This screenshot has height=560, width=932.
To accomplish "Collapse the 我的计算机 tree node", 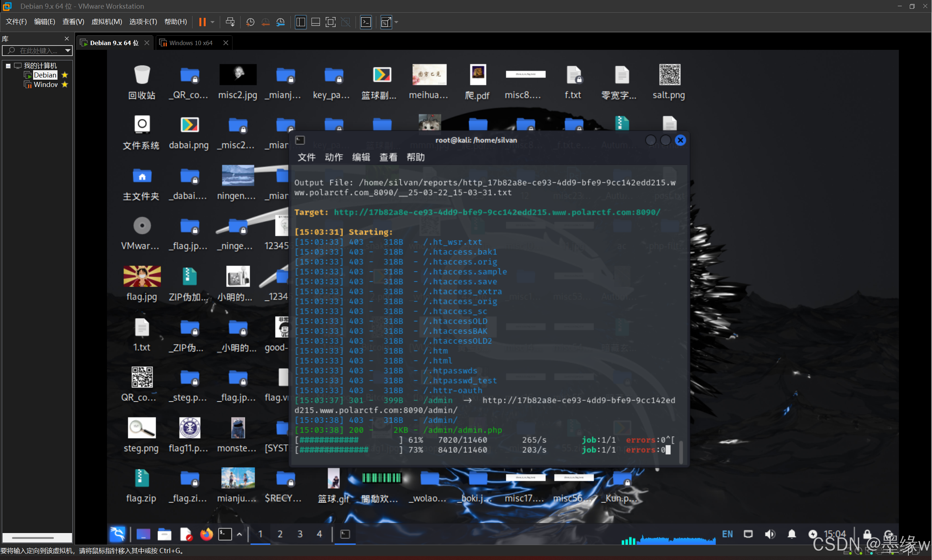I will (8, 65).
